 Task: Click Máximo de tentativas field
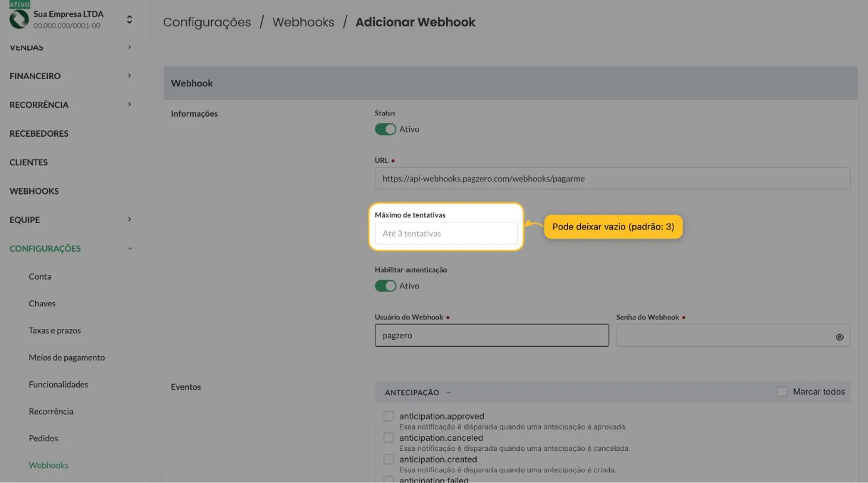click(446, 233)
